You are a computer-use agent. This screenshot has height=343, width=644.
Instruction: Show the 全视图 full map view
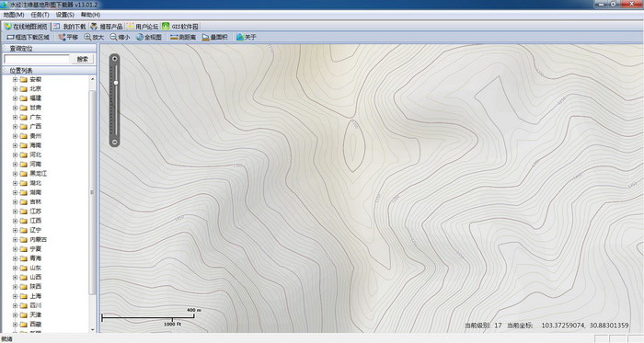tap(149, 38)
